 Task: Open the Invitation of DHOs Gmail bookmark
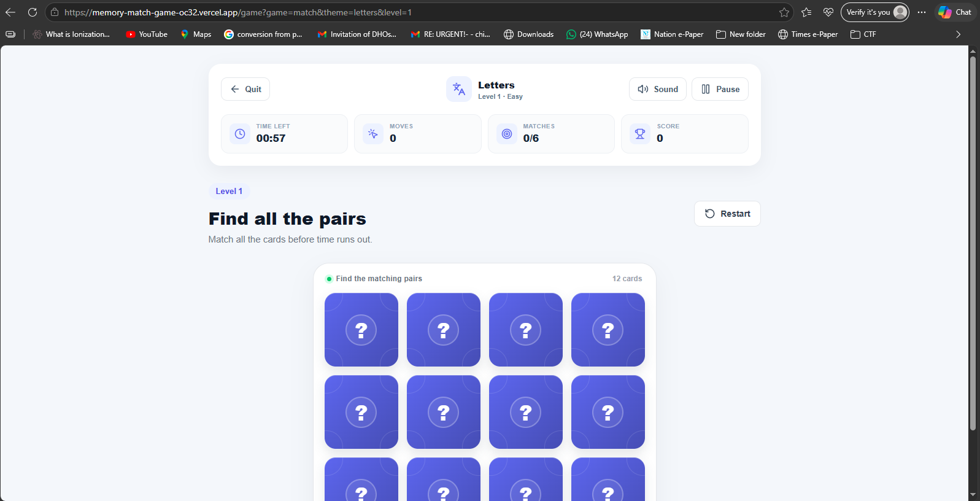point(357,34)
